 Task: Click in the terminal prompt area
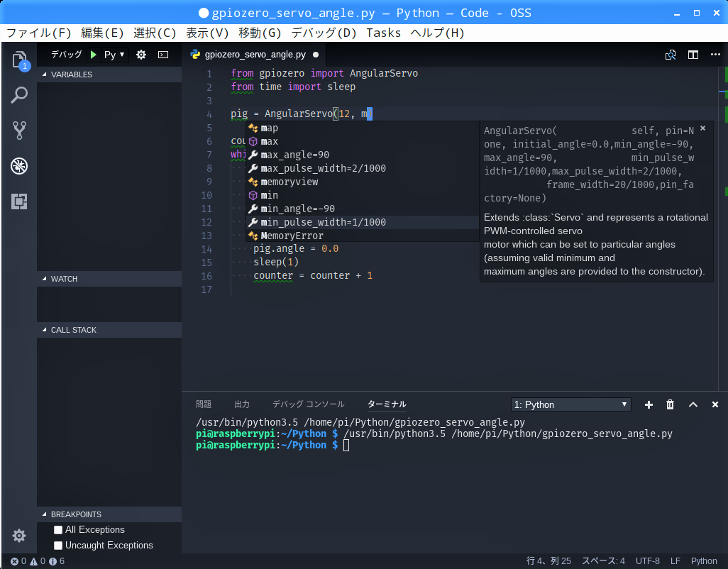point(346,446)
